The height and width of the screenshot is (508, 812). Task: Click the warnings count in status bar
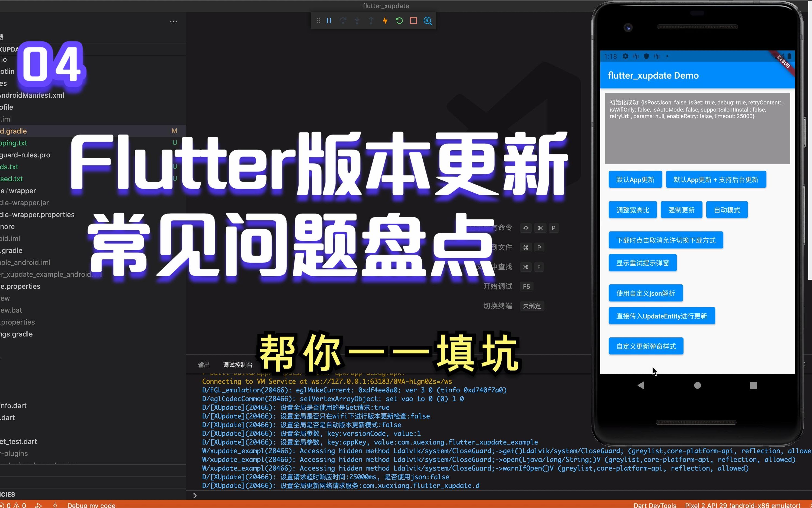click(20, 505)
